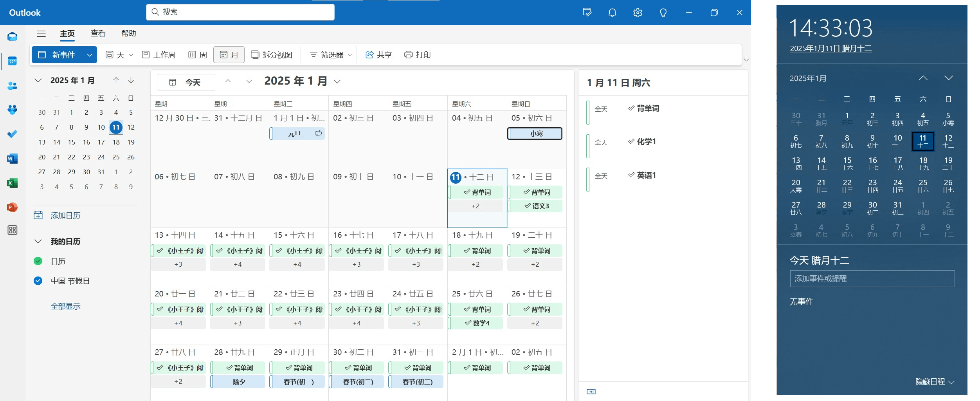The image size is (980, 401).
Task: Collapse the 我的日历 section
Action: (x=38, y=241)
